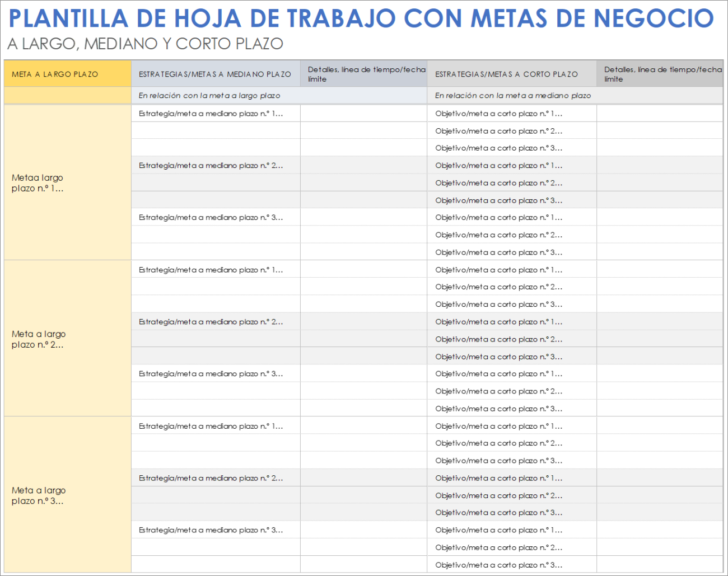Click the empty yellow cell below META A LARGO PLAZO
The height and width of the screenshot is (576, 728).
[67, 95]
